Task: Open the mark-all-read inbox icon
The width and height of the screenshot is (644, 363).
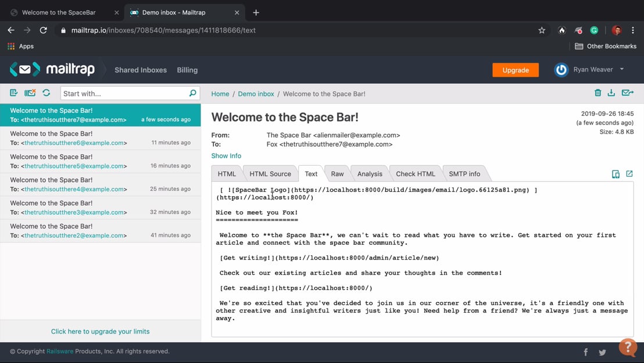Action: pos(13,93)
